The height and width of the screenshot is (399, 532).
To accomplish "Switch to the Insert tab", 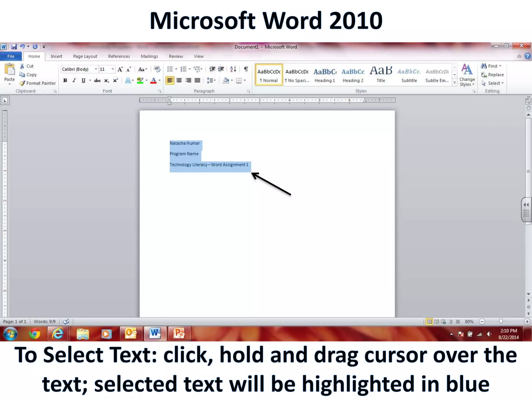I will 56,56.
